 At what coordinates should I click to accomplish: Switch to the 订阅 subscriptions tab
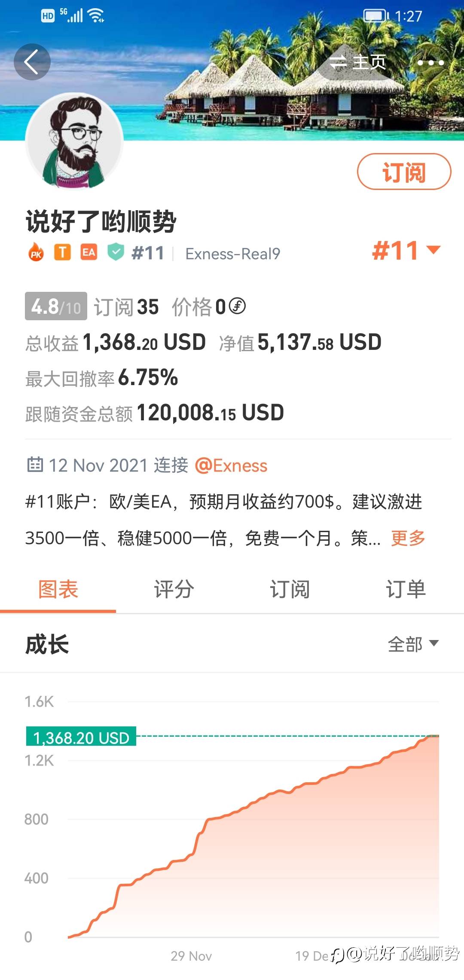(290, 589)
